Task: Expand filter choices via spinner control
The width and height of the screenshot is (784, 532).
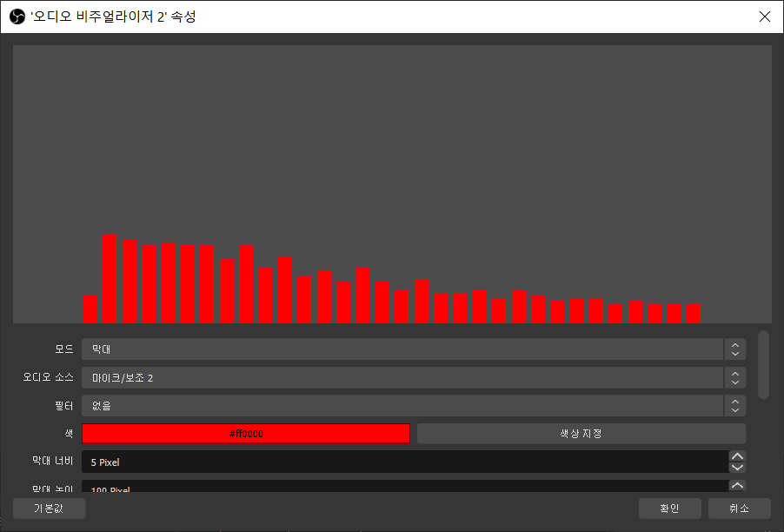Action: [734, 405]
